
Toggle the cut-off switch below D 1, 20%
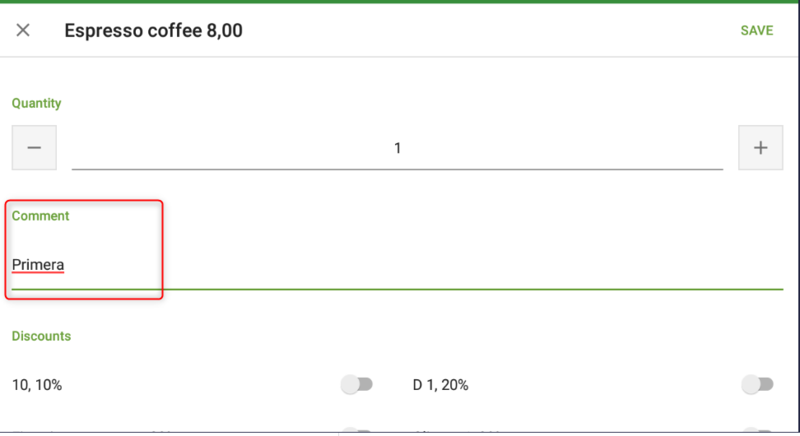[757, 431]
